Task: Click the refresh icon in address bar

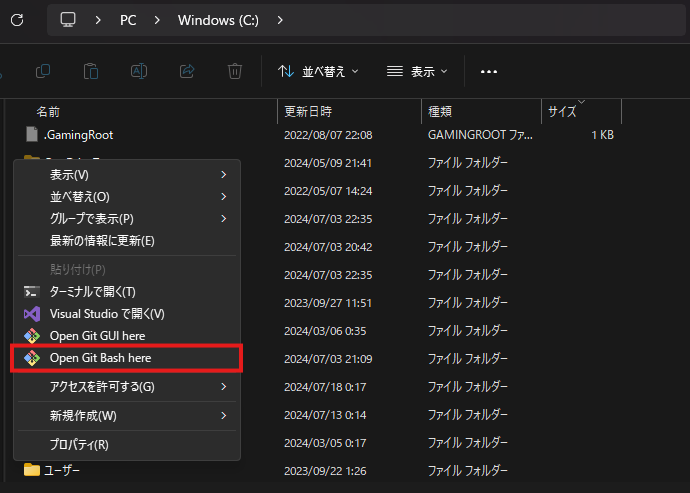Action: [17, 20]
